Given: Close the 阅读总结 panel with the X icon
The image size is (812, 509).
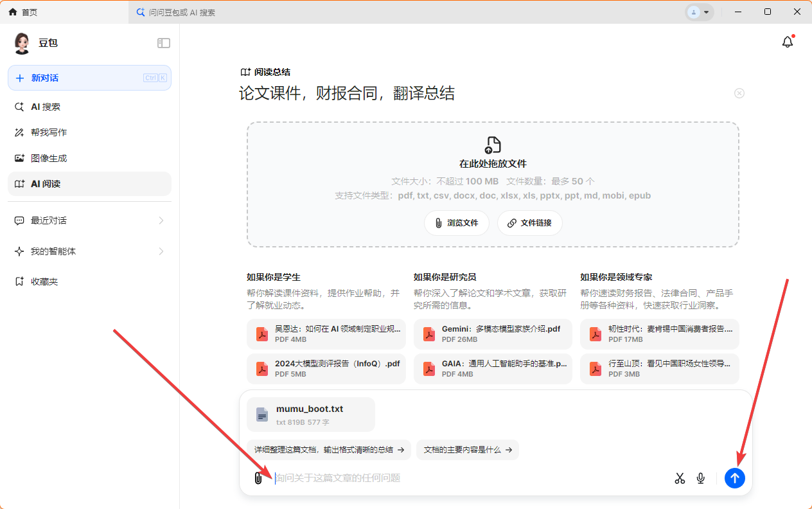Looking at the screenshot, I should click(739, 93).
